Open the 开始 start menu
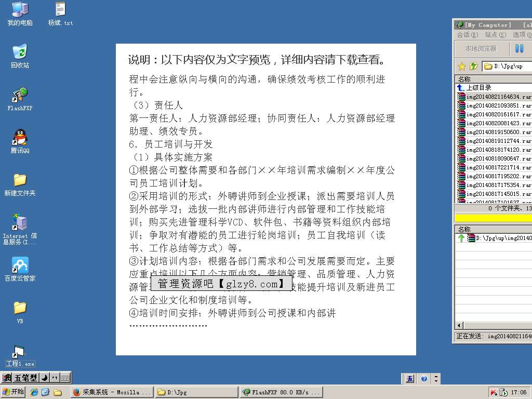Screen dimensions: 532x399 [x=13, y=392]
